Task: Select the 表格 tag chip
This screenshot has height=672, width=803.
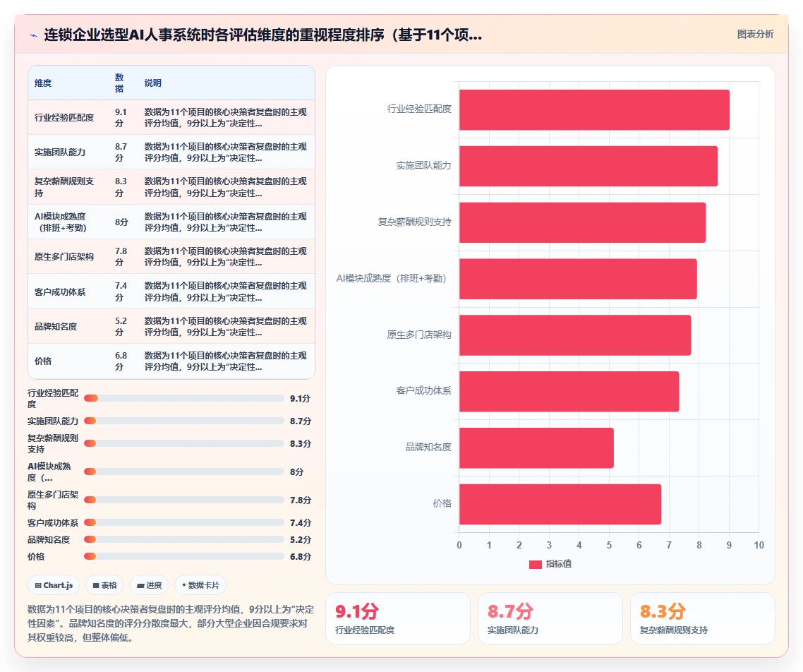Action: click(104, 585)
